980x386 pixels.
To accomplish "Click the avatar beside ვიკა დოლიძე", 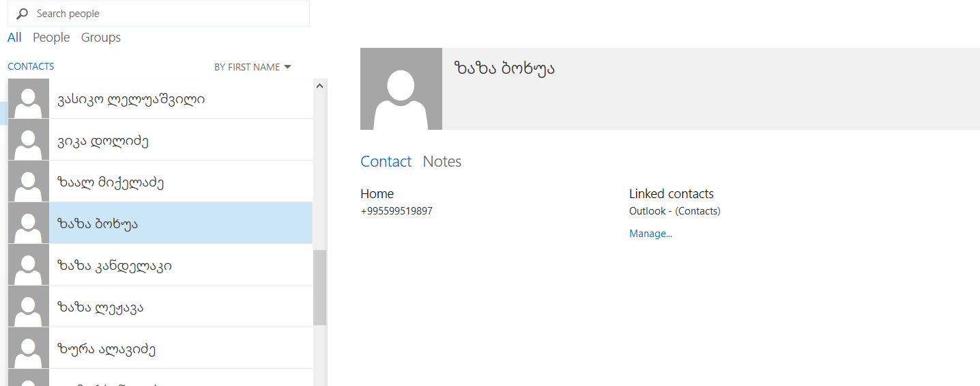I will 29,141.
